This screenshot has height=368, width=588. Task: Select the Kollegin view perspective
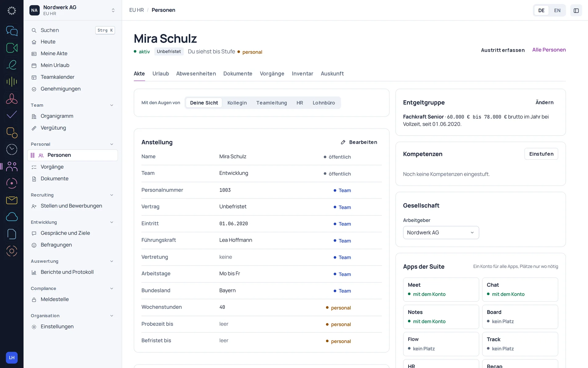pos(237,103)
